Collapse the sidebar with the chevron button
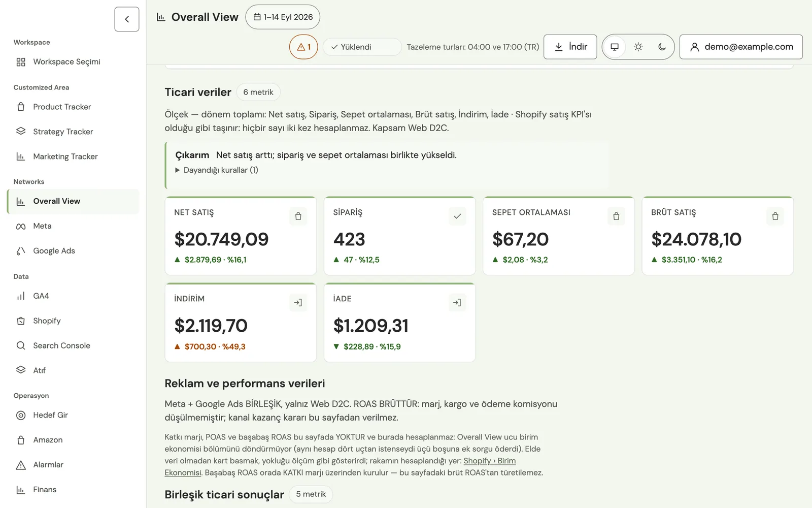 pos(127,19)
